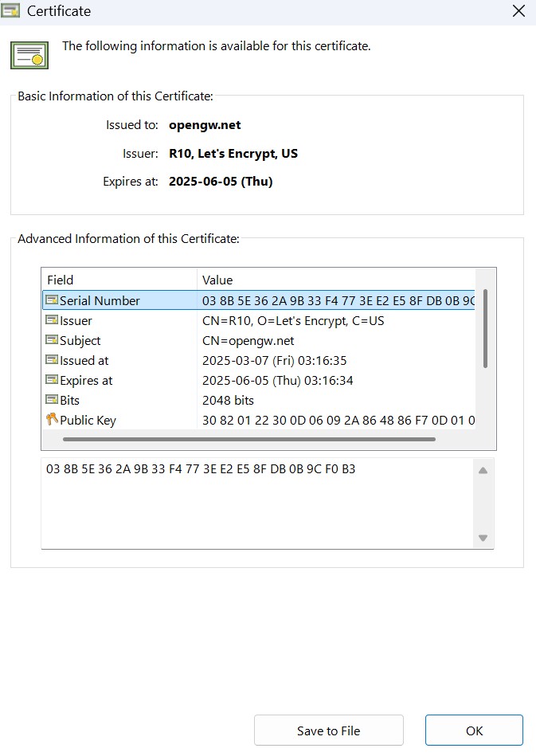Image resolution: width=536 pixels, height=756 pixels.
Task: Select the Subject field label
Action: 80,340
